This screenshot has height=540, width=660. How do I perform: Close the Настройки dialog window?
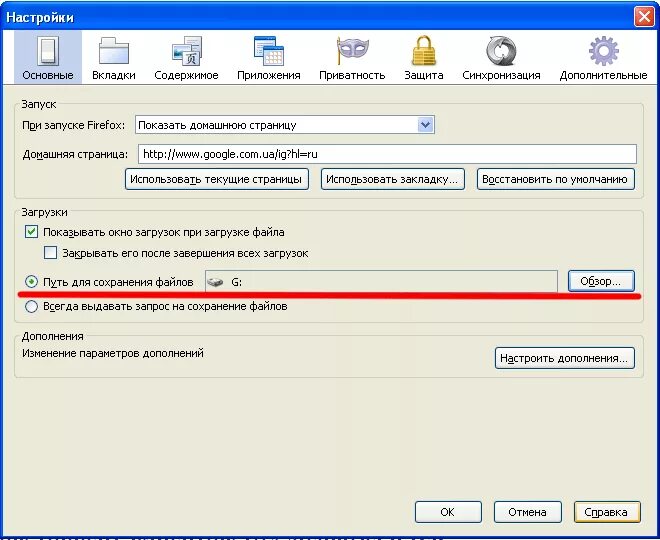[644, 17]
